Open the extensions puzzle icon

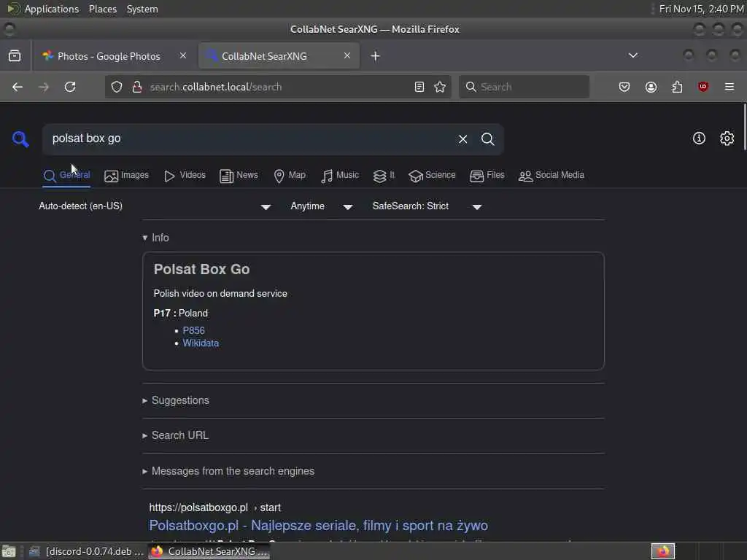pyautogui.click(x=677, y=87)
